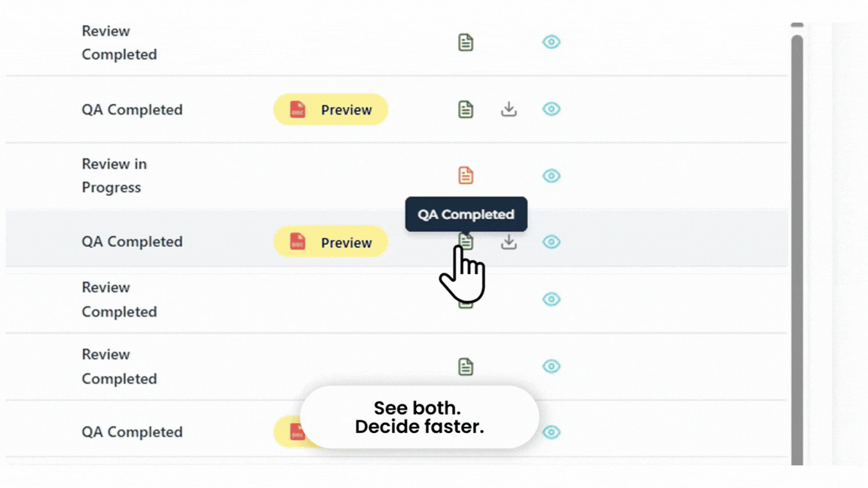Click red DOC icon in first Preview button
The image size is (868, 488).
pos(298,109)
